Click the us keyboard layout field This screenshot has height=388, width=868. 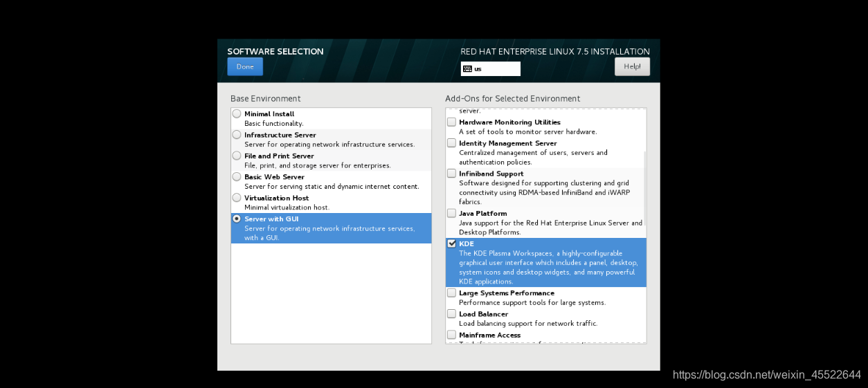[491, 69]
